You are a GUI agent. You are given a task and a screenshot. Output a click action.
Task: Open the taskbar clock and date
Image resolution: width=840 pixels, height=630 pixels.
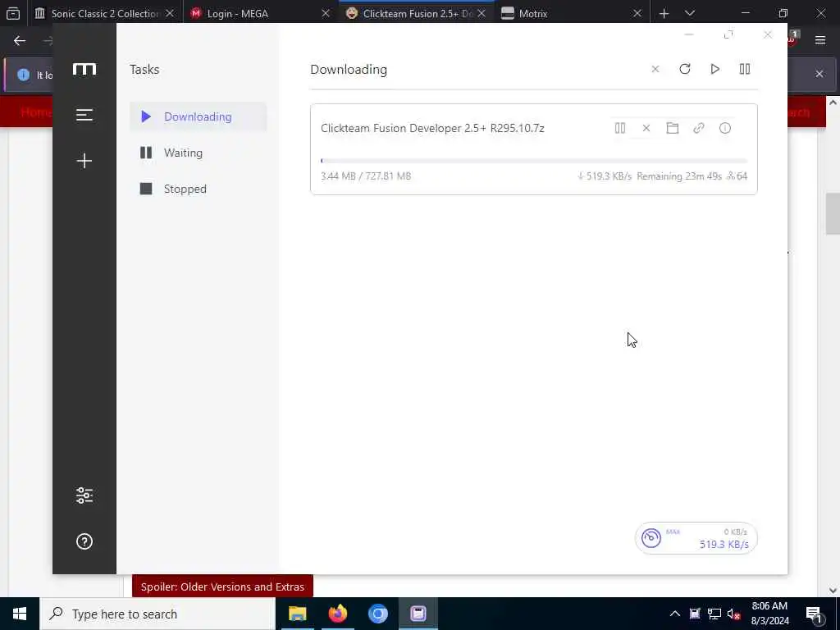click(769, 614)
